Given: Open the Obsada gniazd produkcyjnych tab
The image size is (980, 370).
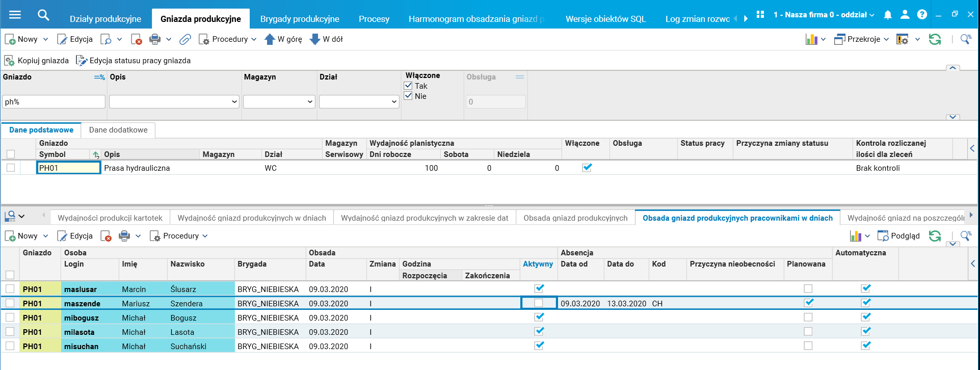Looking at the screenshot, I should tap(576, 218).
